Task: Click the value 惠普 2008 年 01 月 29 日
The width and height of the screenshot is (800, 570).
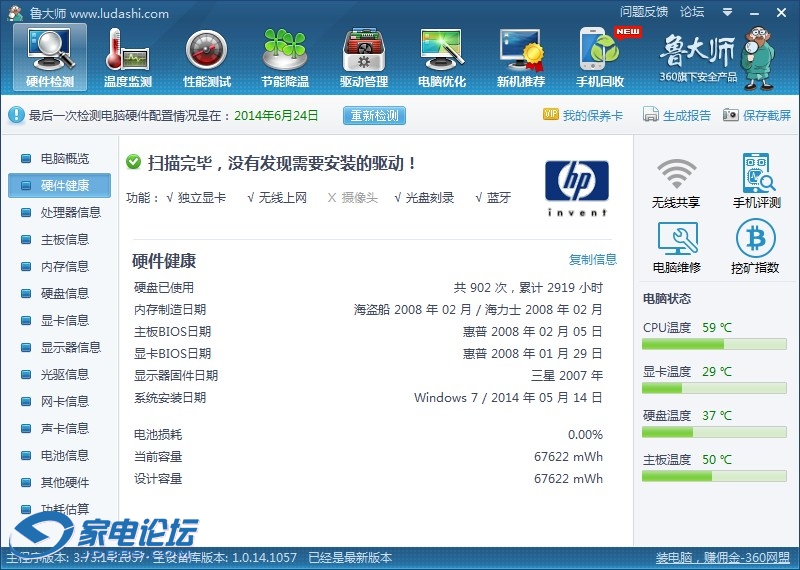Action: [x=533, y=354]
